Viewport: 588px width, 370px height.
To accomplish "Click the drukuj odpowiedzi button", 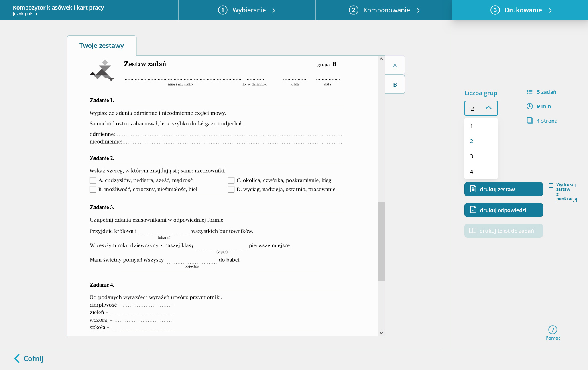I will pyautogui.click(x=503, y=210).
